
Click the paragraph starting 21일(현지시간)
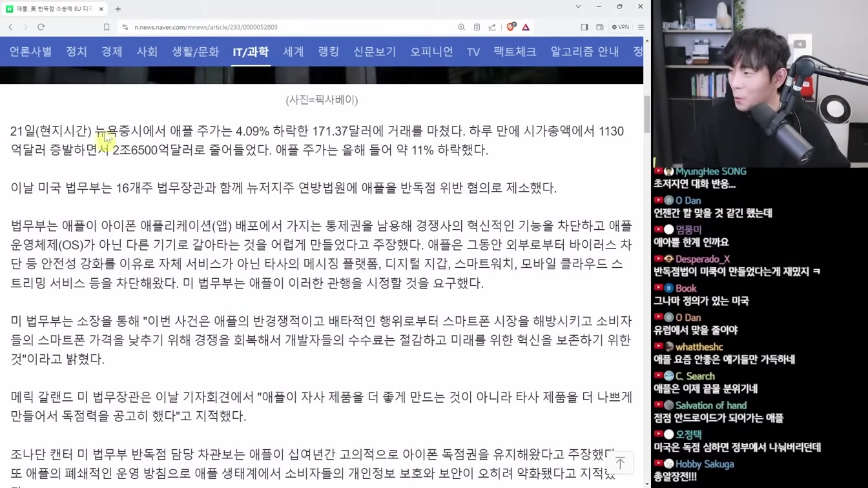point(317,141)
